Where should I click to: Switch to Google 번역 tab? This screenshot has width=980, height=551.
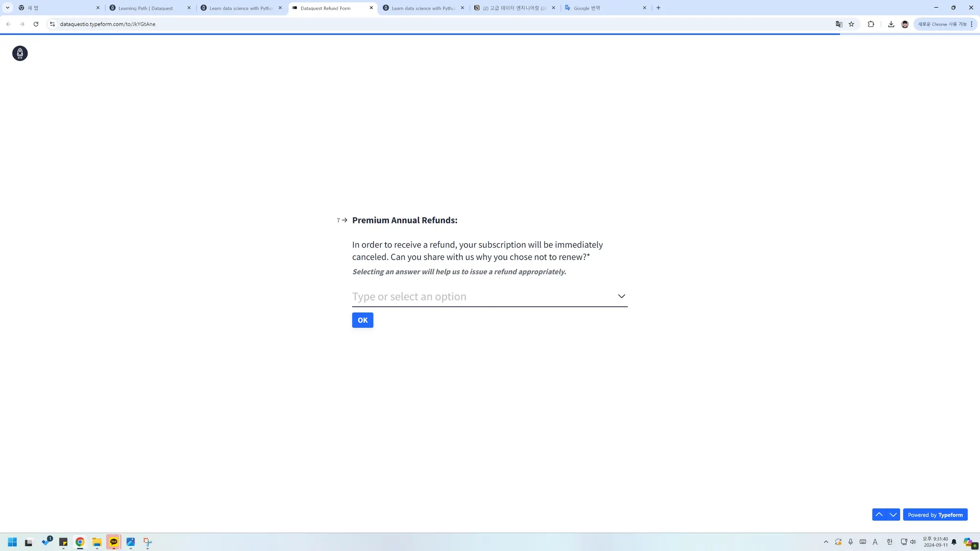click(587, 8)
